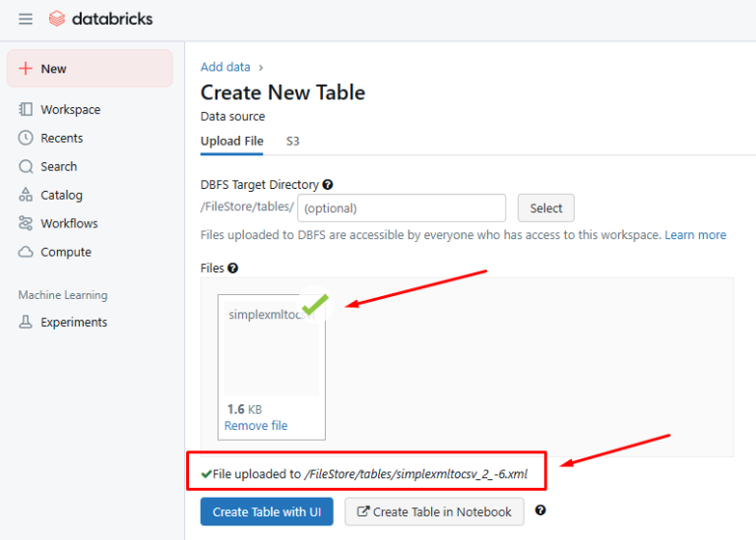The width and height of the screenshot is (756, 540).
Task: Click the Databricks logo
Action: [100, 19]
